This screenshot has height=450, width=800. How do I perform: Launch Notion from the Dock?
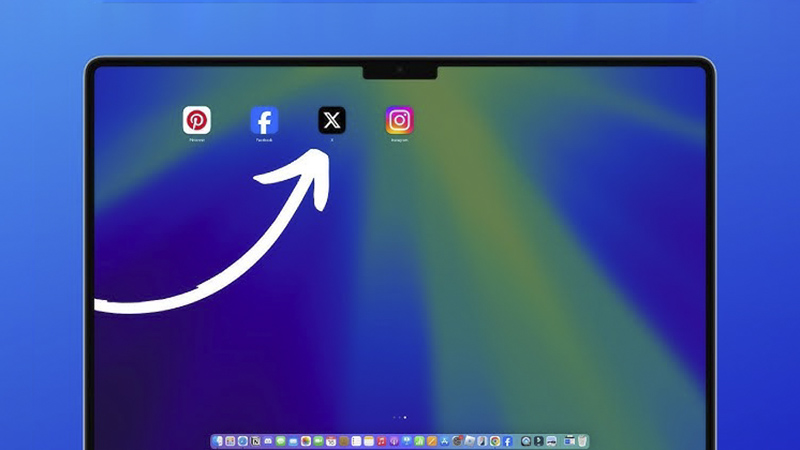(x=256, y=441)
